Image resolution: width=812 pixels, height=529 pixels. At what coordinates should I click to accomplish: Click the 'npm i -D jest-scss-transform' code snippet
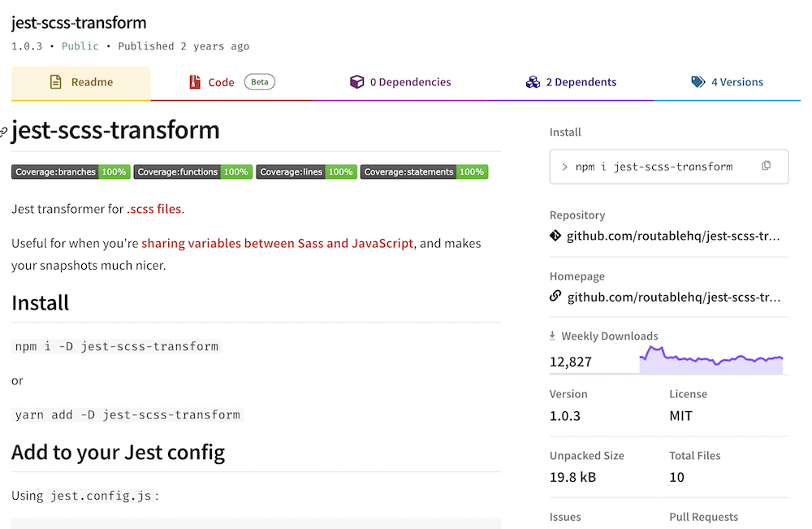(116, 346)
